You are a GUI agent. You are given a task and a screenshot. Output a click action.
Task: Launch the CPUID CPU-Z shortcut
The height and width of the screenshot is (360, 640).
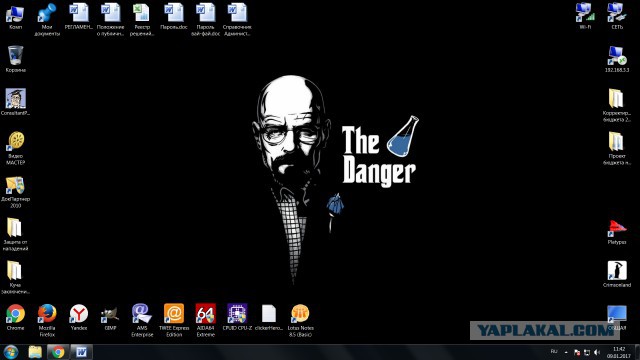(x=237, y=317)
